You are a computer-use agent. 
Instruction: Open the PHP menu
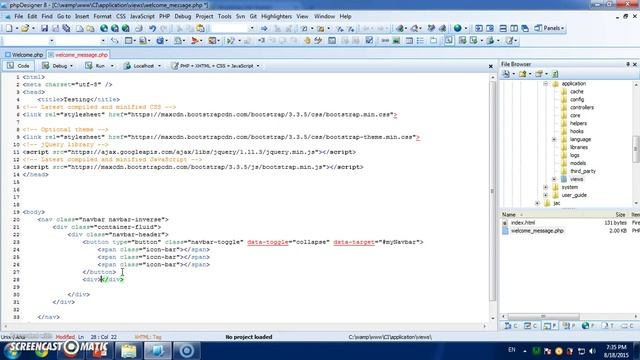164,16
